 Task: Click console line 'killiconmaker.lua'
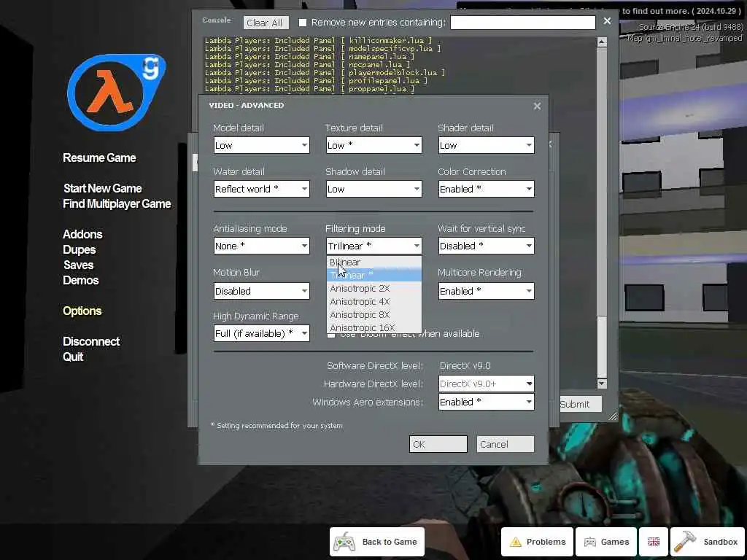click(x=318, y=41)
